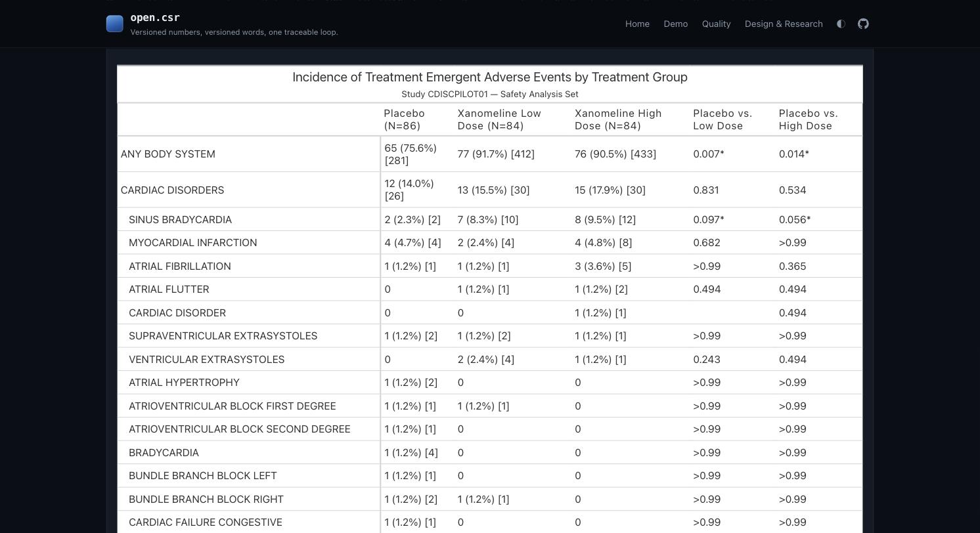
Task: Click the 'MYOCARDIAL INFARCTION' row label
Action: (193, 243)
